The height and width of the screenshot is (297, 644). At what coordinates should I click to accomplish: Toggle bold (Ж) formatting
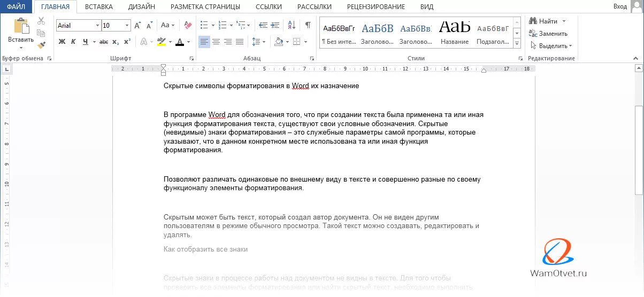62,42
